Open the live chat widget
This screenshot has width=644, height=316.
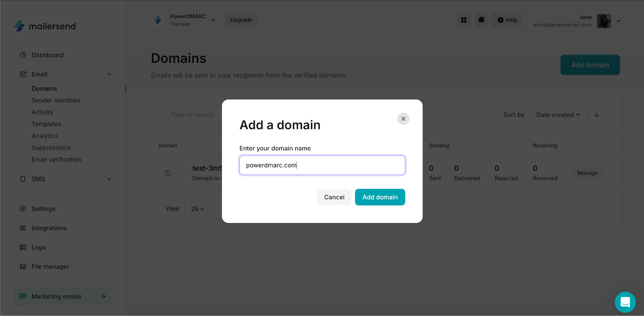pos(625,302)
